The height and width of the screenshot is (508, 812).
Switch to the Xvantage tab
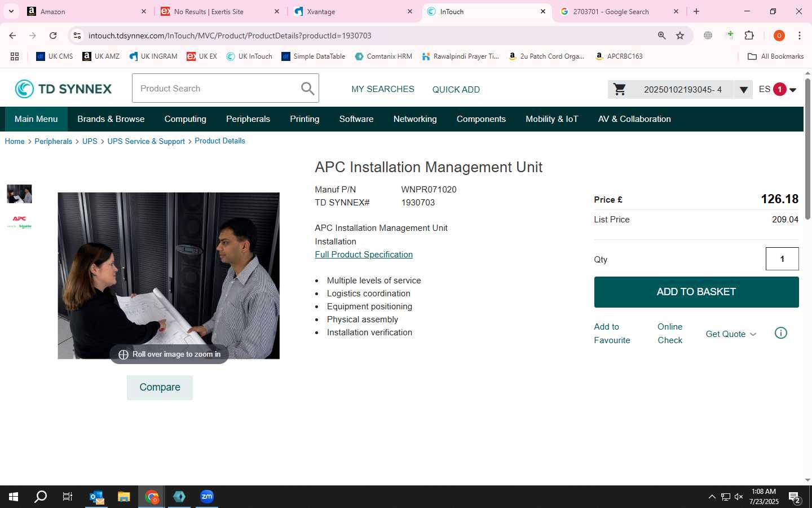point(354,11)
